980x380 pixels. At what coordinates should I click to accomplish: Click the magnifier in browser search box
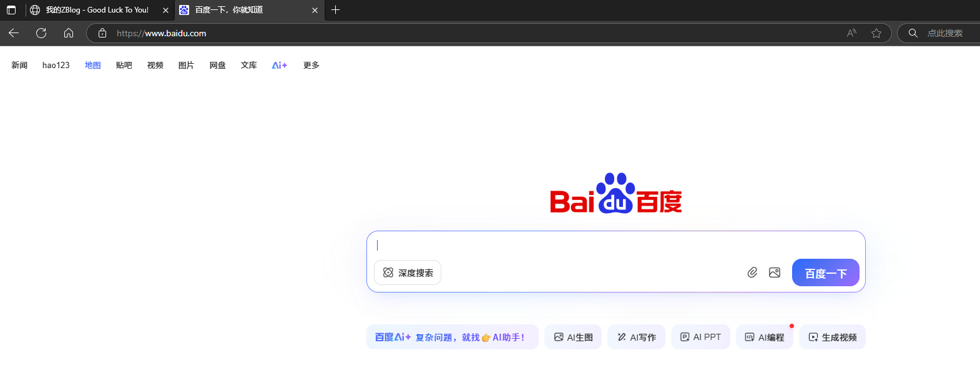click(913, 33)
